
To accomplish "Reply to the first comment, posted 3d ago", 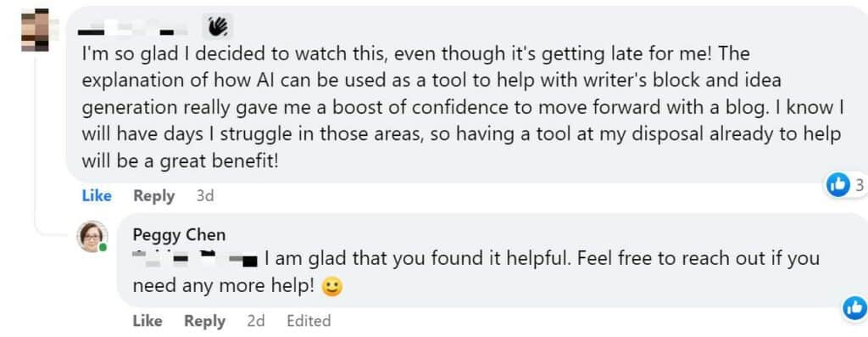I will 154,195.
